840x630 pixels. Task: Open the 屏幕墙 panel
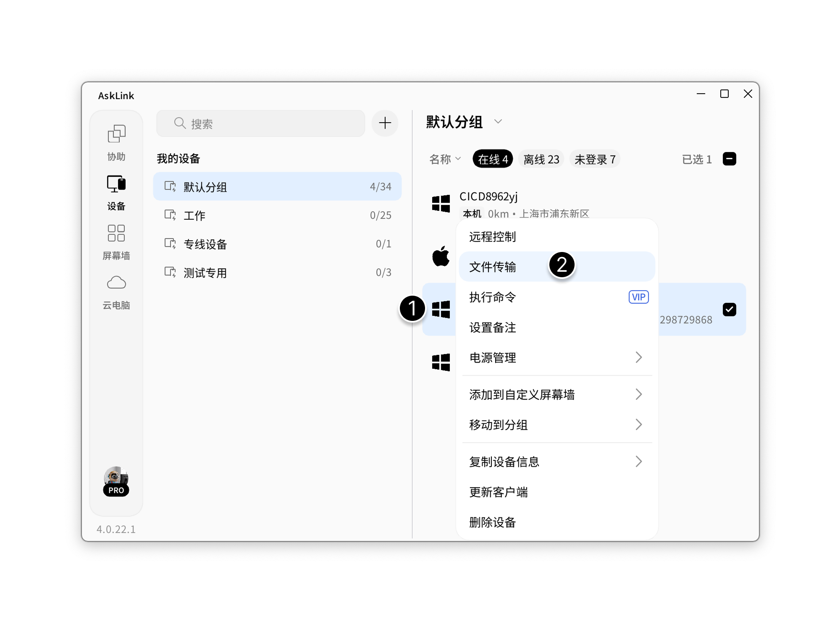coord(116,239)
